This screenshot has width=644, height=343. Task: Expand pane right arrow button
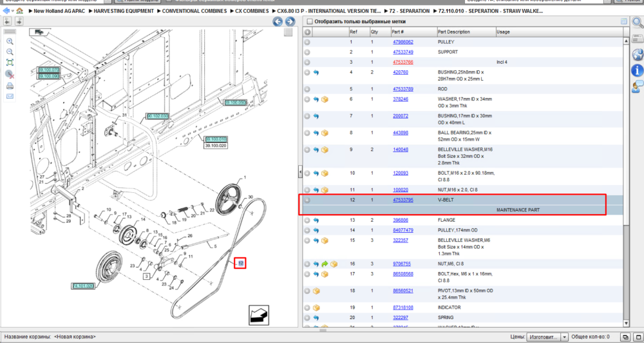tap(19, 21)
